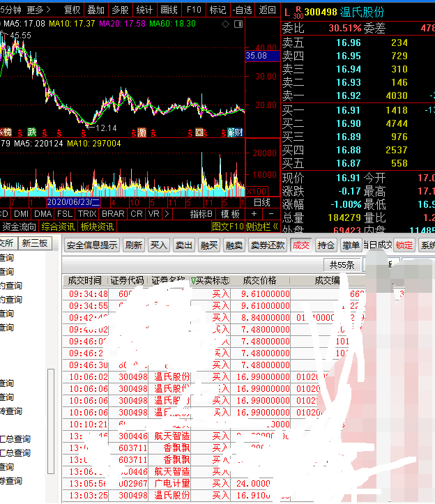Image resolution: width=435 pixels, height=504 pixels.
Task: Switch to the TRIX indicator tab
Action: (x=87, y=214)
